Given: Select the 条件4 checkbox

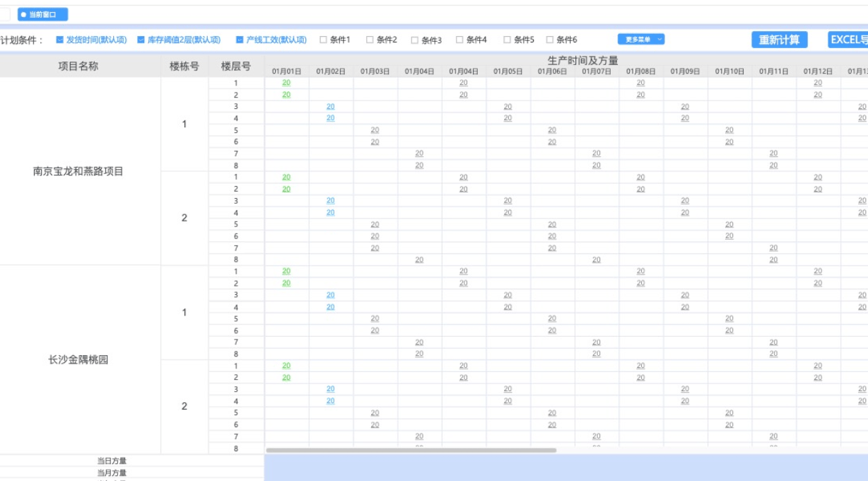Looking at the screenshot, I should (459, 40).
